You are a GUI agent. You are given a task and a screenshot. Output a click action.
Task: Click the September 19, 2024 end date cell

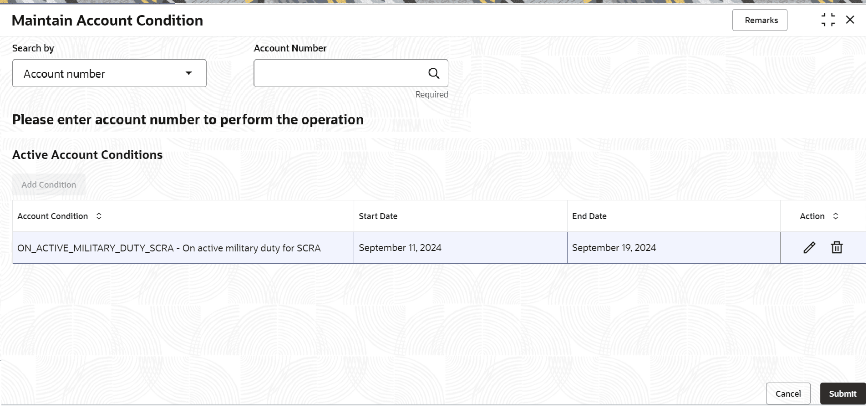click(x=674, y=248)
